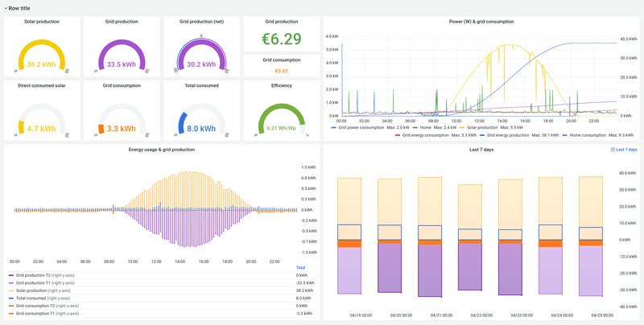Click the -33.5 kWh total in legend table
Screen dimensions: 644x325
[x=305, y=283]
